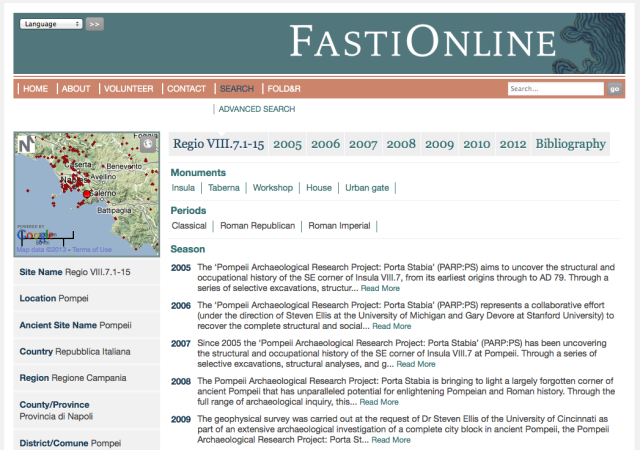This screenshot has height=450, width=640.
Task: Click the globe map-type icon on map
Action: coord(148,142)
